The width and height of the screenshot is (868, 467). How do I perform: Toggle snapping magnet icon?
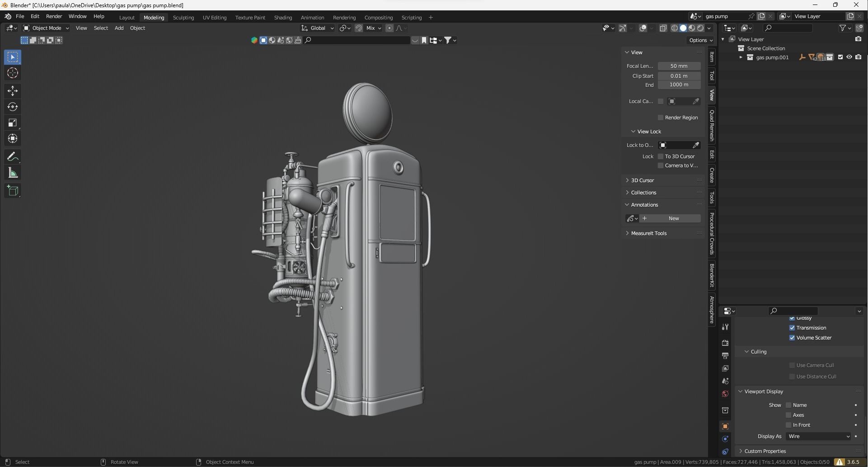(359, 28)
